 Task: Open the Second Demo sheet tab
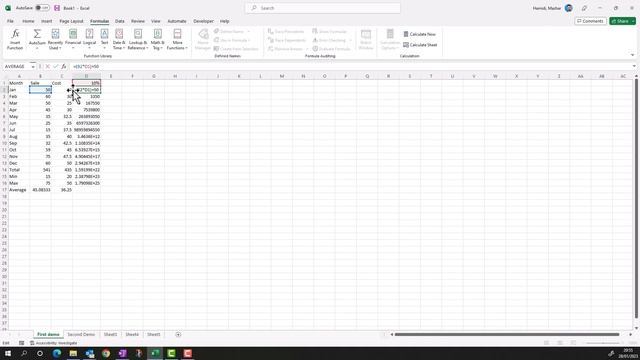pos(81,334)
